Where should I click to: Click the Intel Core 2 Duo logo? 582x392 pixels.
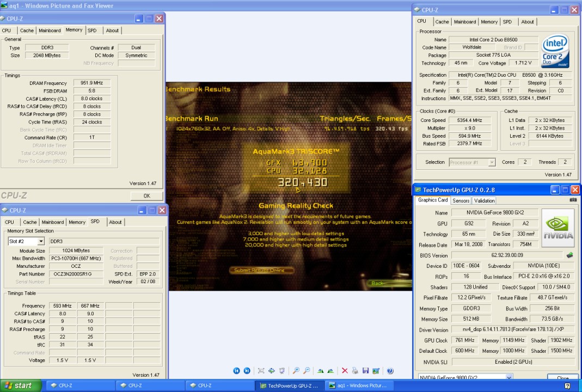coord(555,51)
